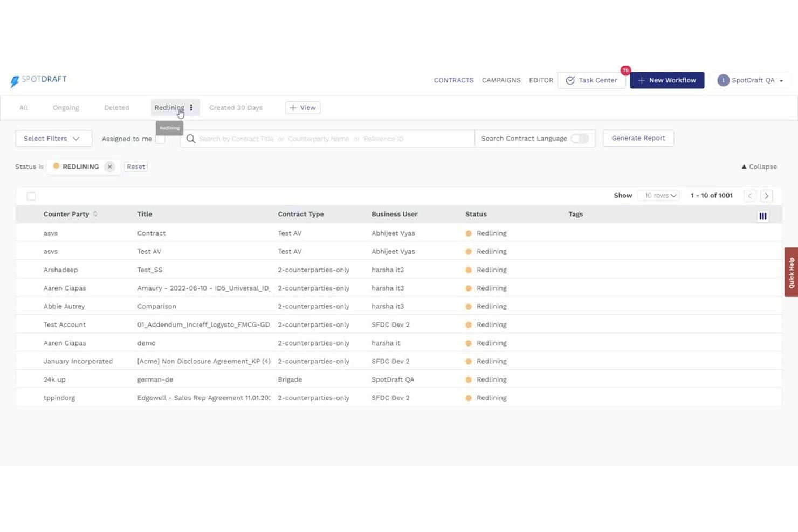Toggle Assigned to me checkbox

click(x=160, y=139)
